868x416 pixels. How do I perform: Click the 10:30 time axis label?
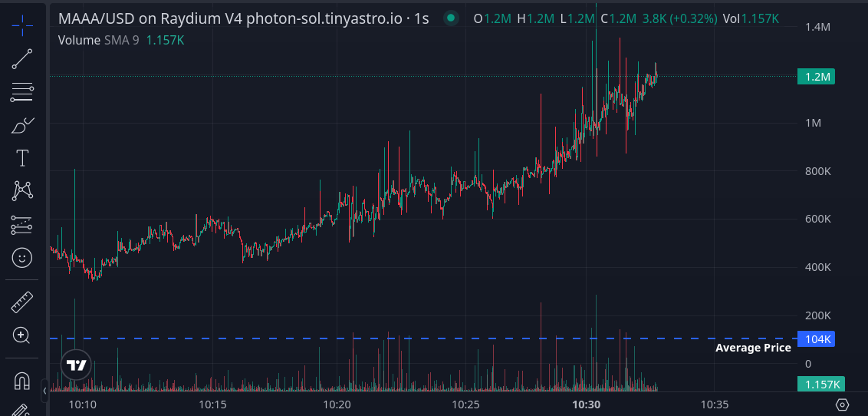point(587,405)
